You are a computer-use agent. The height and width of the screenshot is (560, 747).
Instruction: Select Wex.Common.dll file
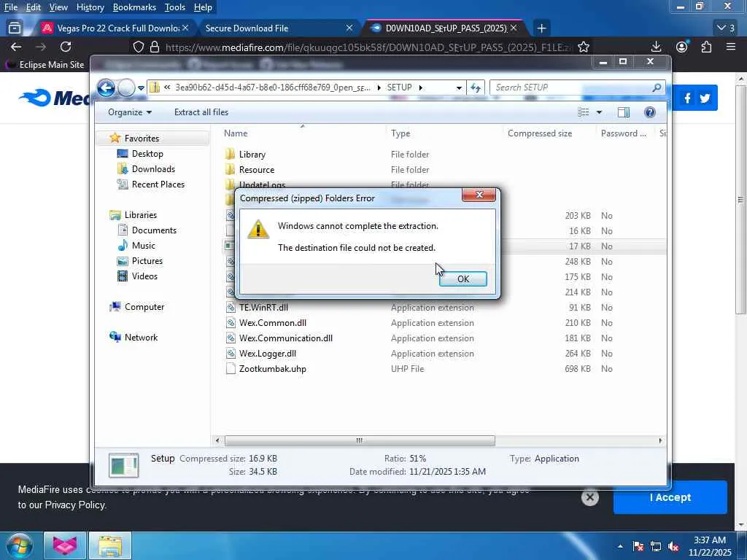[x=273, y=323]
